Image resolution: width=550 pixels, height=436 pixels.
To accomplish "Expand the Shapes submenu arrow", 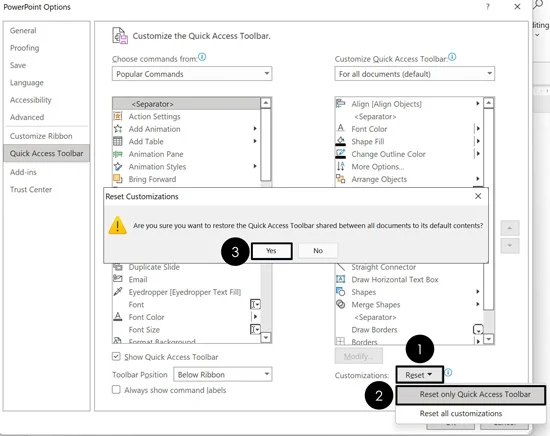I will point(477,291).
